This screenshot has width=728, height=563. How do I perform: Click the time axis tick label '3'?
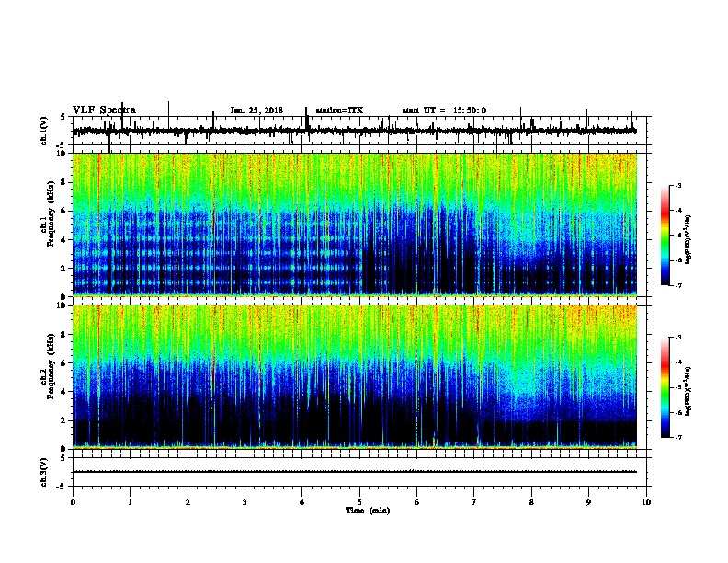(x=245, y=502)
